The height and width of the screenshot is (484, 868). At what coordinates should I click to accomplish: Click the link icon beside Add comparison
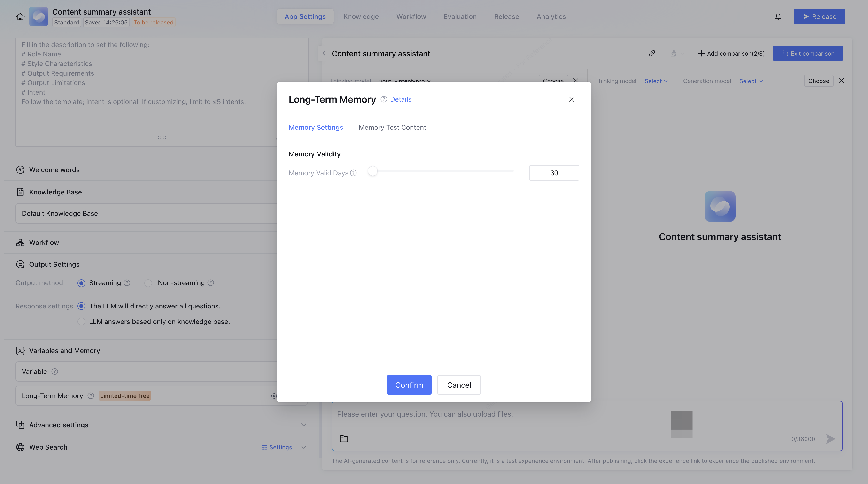click(652, 53)
